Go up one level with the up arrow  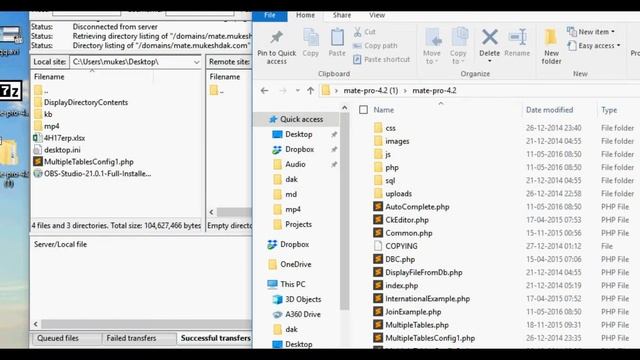pos(311,91)
